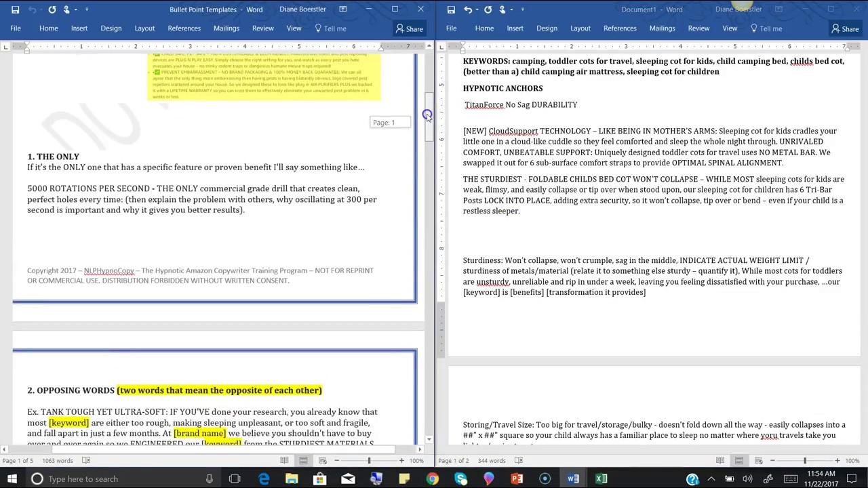Click zoom slider in Document1 window
The height and width of the screenshot is (488, 868).
tap(805, 461)
